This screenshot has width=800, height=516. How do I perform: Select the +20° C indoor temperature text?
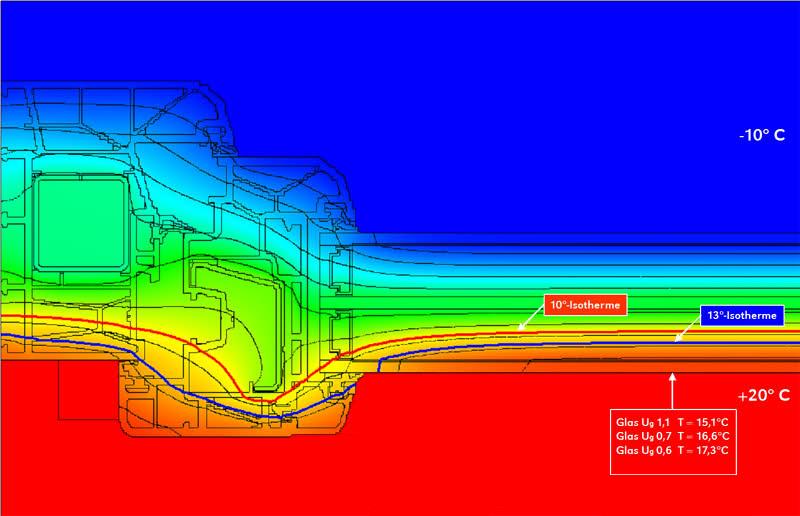[x=765, y=395]
